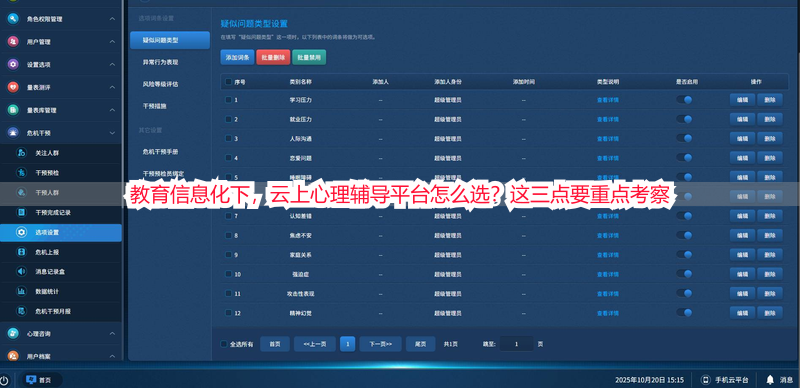This screenshot has height=388, width=800.
Task: Click the 消息 bell icon
Action: click(x=770, y=380)
